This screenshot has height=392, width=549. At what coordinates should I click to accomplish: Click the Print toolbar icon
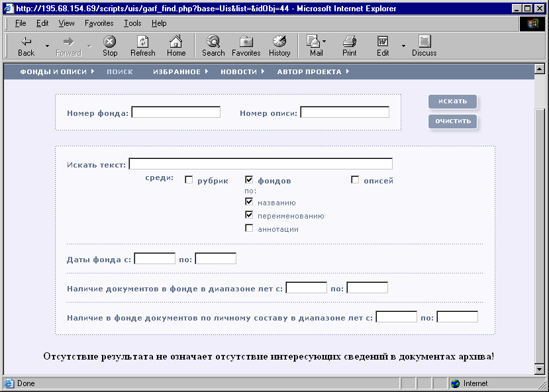(350, 42)
